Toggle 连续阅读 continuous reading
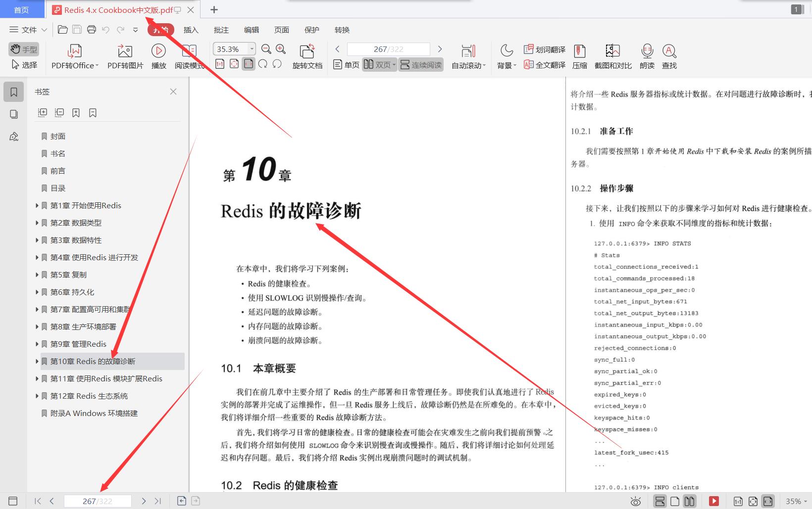Viewport: 812px width, 509px height. (421, 65)
